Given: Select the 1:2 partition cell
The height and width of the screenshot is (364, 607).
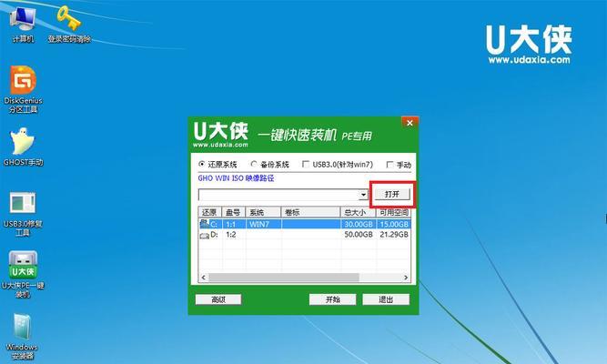Looking at the screenshot, I should click(x=231, y=235).
